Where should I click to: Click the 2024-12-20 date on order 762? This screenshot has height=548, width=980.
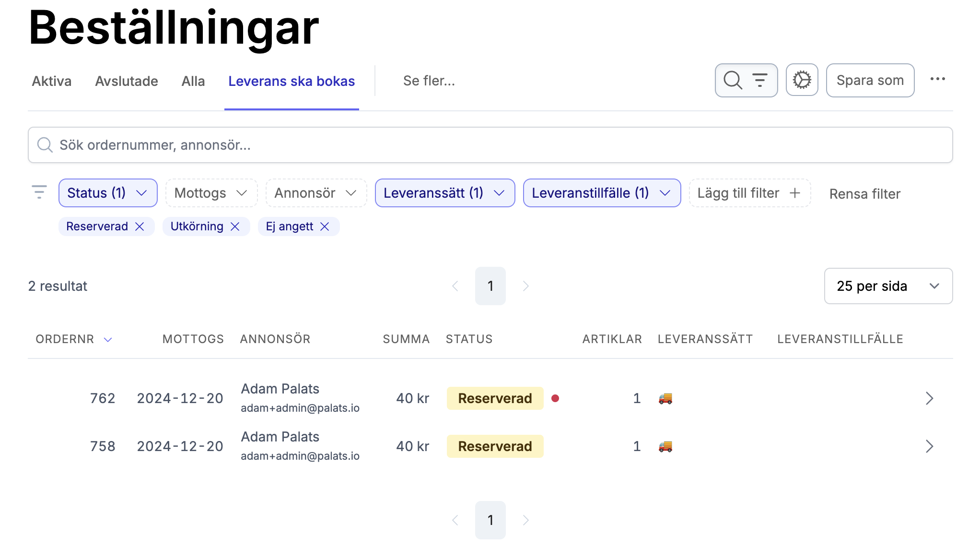[x=180, y=398]
